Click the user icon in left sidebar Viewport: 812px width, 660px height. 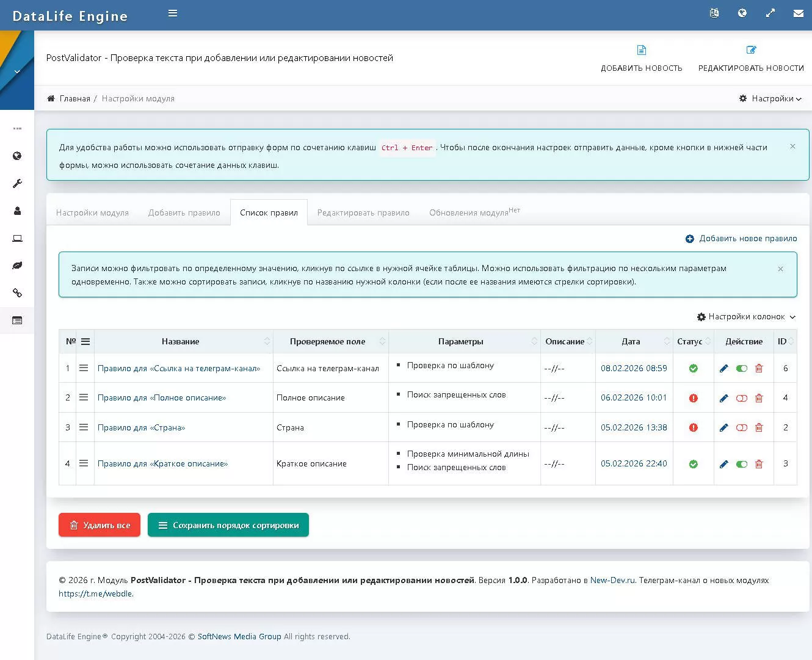[17, 211]
